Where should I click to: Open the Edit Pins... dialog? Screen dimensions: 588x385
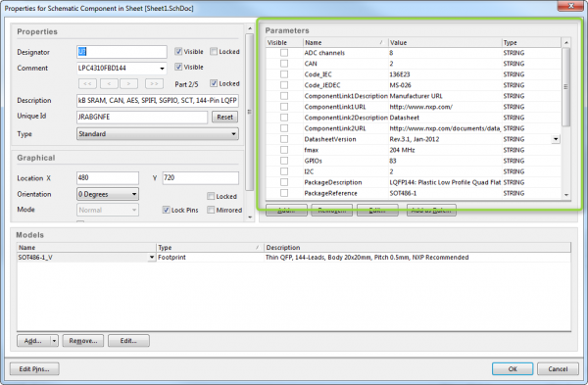click(x=34, y=369)
